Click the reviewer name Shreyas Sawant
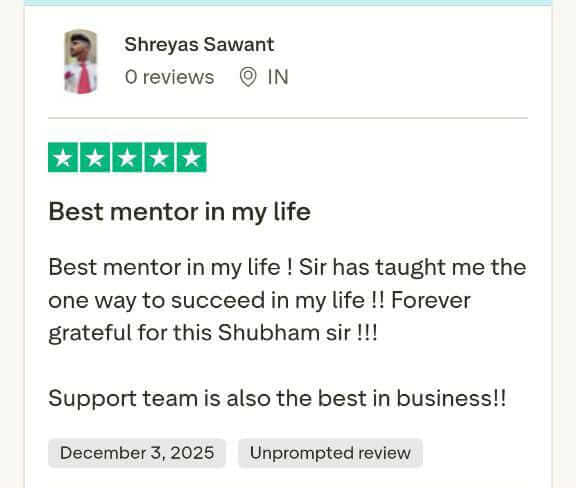Image resolution: width=576 pixels, height=488 pixels. 199,45
